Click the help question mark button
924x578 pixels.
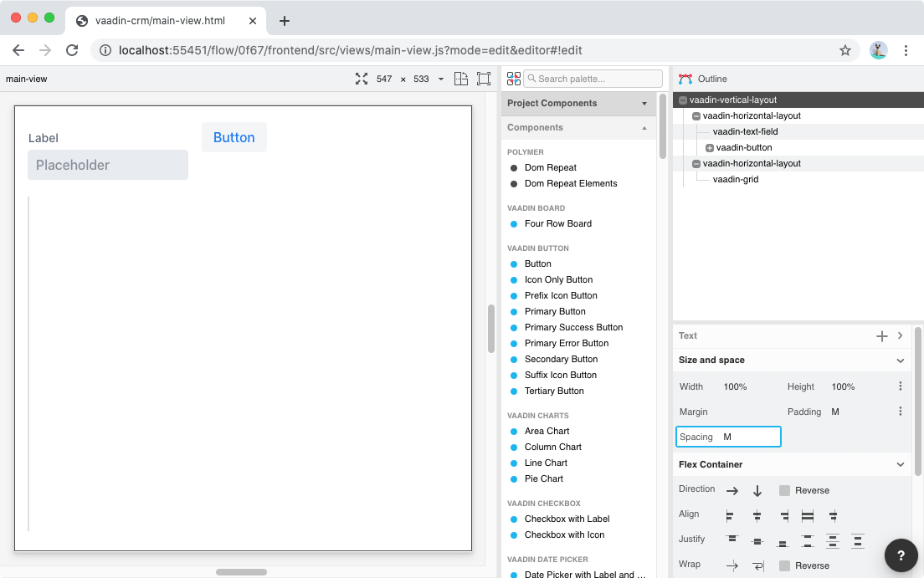coord(901,555)
